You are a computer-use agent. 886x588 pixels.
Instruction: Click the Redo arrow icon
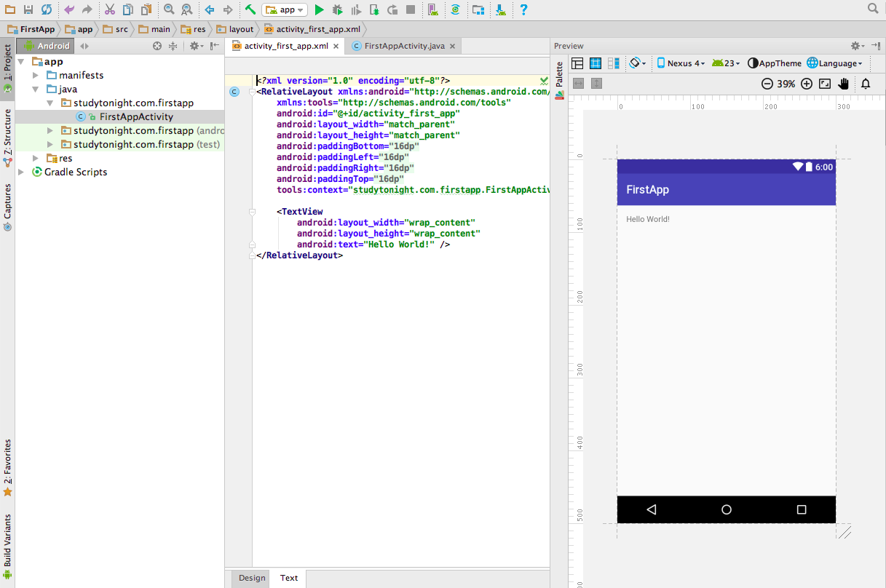87,9
